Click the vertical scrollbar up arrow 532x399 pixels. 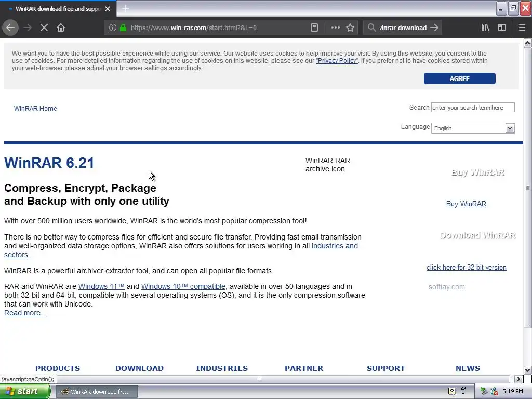(x=528, y=43)
